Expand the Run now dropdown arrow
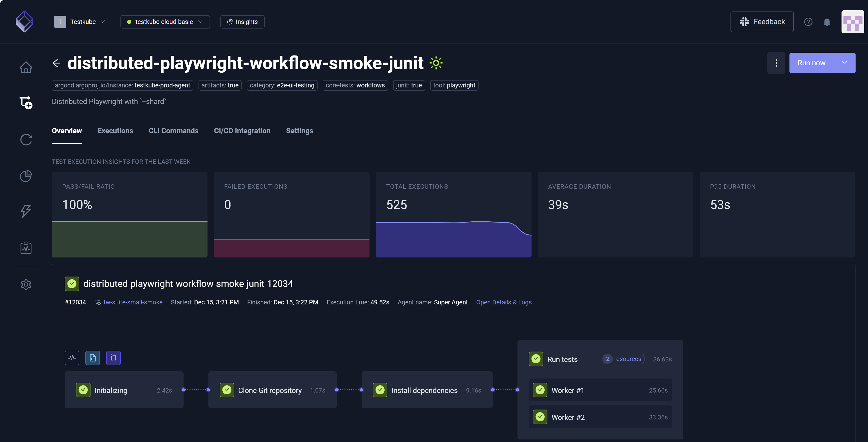Viewport: 868px width, 442px height. 845,63
